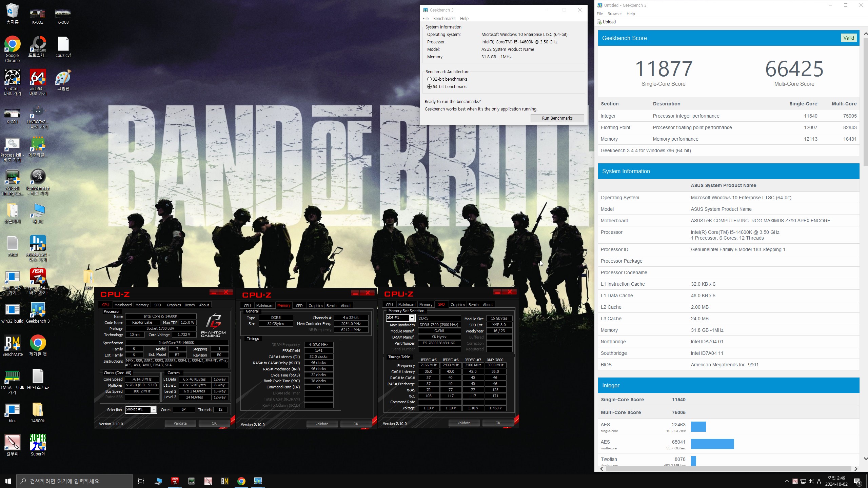Open File menu in Geekbench 3 launcher
This screenshot has height=488, width=868.
tap(426, 19)
